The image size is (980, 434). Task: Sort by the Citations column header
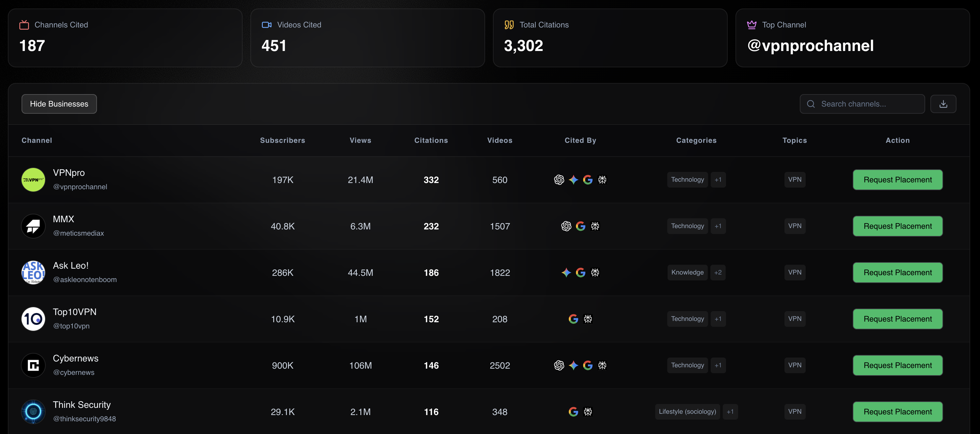click(431, 141)
